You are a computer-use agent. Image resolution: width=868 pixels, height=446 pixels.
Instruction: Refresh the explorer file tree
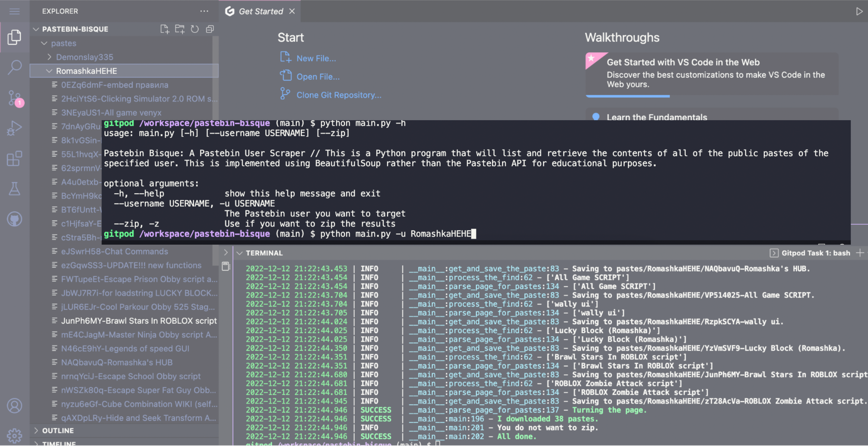tap(195, 29)
